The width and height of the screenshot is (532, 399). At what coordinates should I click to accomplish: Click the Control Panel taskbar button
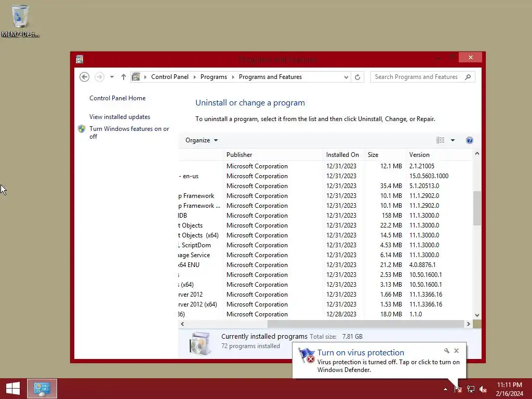pyautogui.click(x=42, y=389)
